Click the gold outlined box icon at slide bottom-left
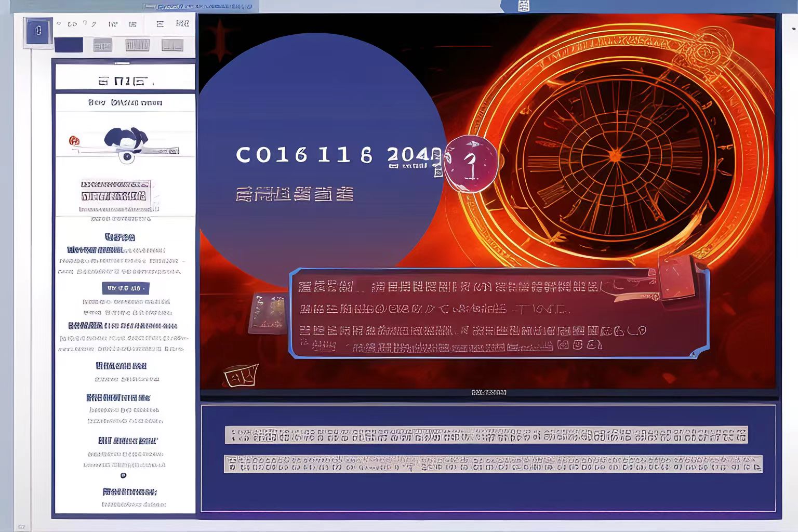 pos(241,375)
